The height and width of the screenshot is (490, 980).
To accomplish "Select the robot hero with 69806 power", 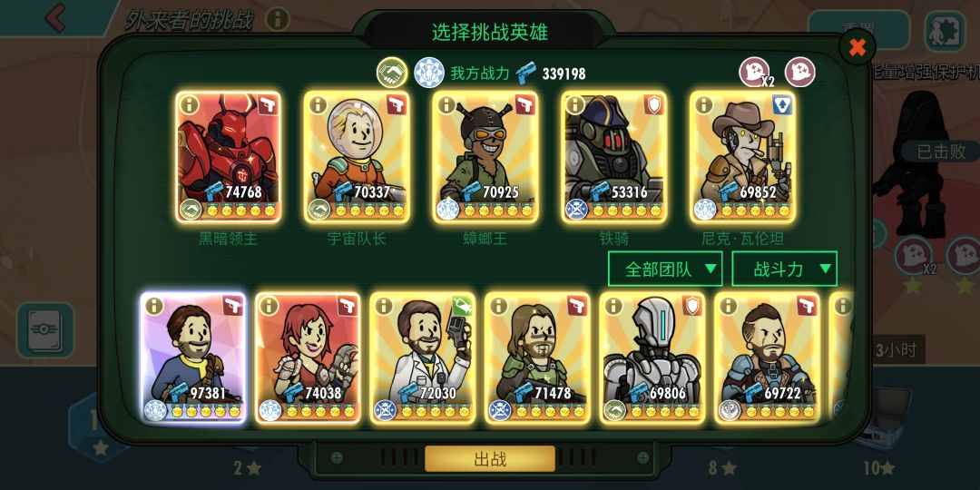I will 652,358.
